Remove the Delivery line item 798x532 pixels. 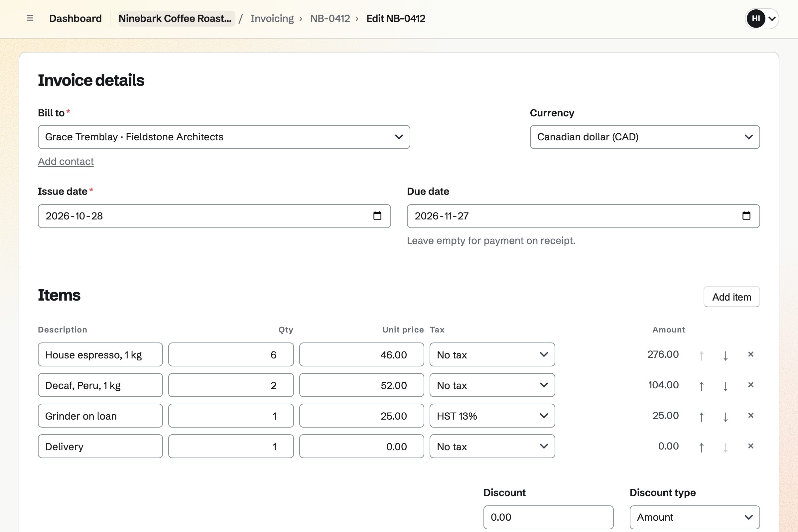pos(750,446)
